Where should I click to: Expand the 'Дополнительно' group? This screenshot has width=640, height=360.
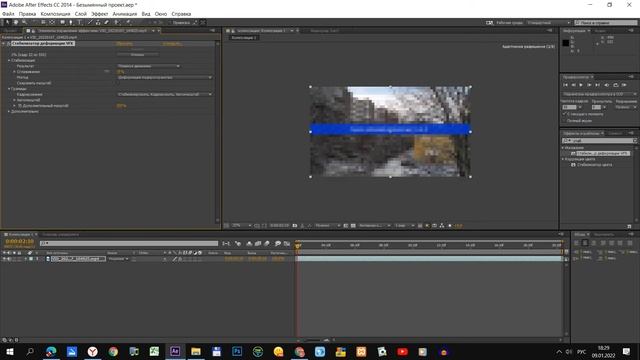[9, 111]
